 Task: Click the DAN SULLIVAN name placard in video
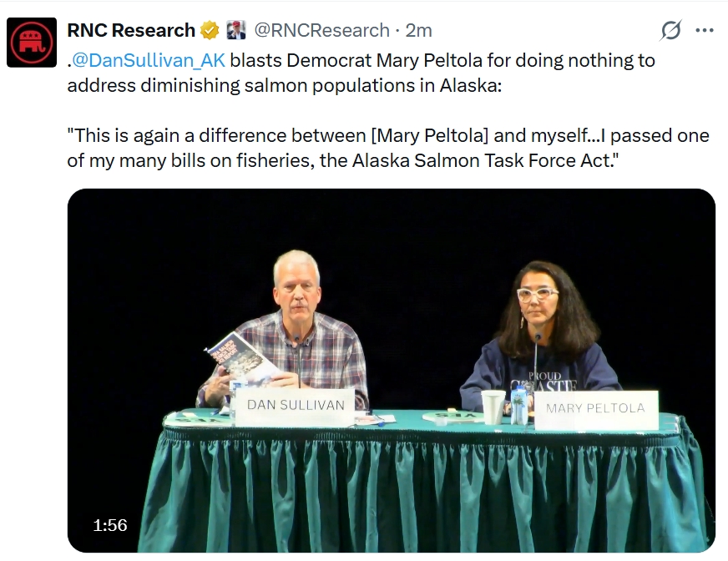(x=296, y=406)
